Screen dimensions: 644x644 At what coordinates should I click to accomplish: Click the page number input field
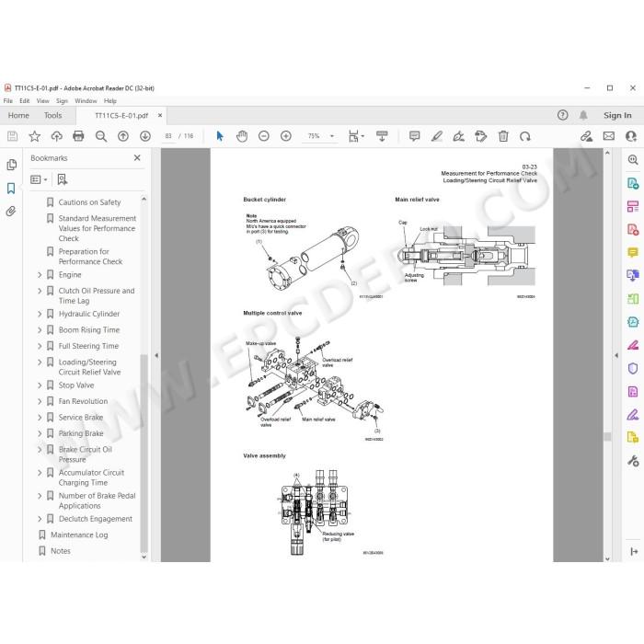pyautogui.click(x=168, y=136)
